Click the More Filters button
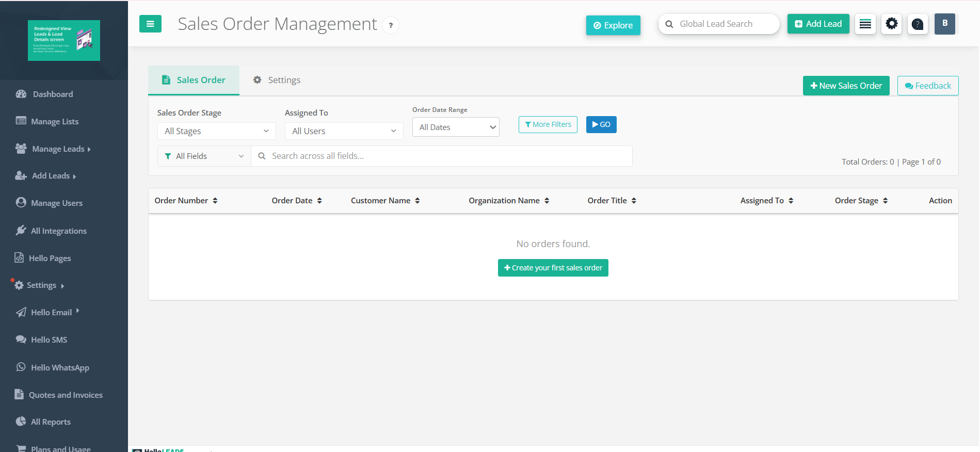Screen dimensions: 980x452 pos(548,124)
